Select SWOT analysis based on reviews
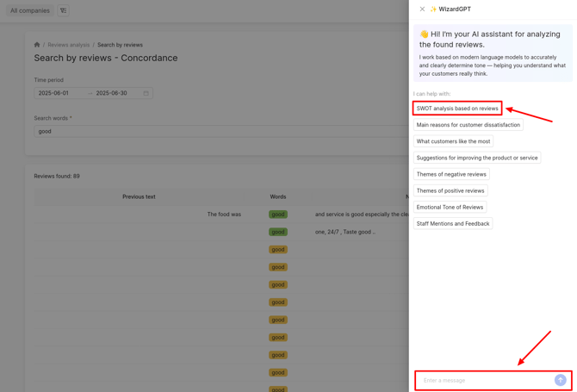This screenshot has height=392, width=577. pos(457,109)
